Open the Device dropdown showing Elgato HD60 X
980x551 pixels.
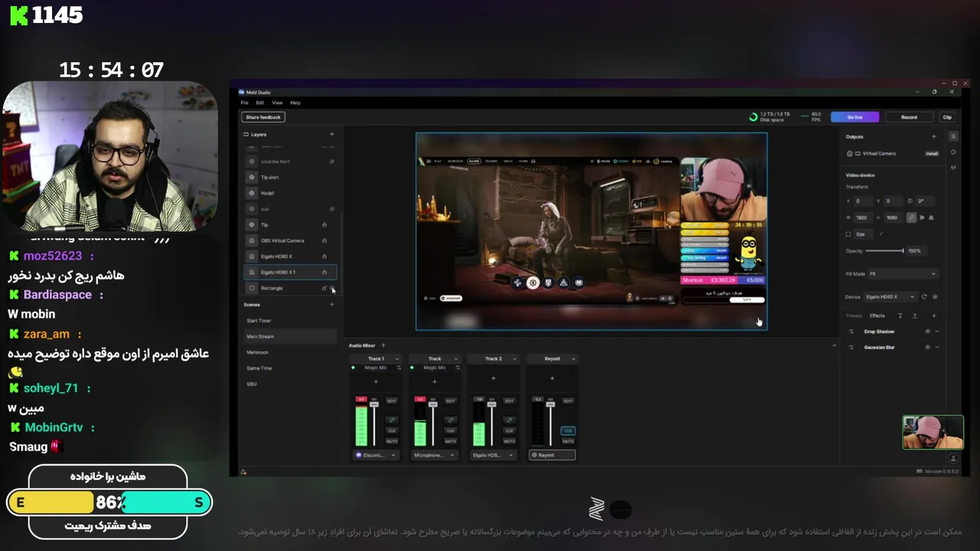click(890, 297)
